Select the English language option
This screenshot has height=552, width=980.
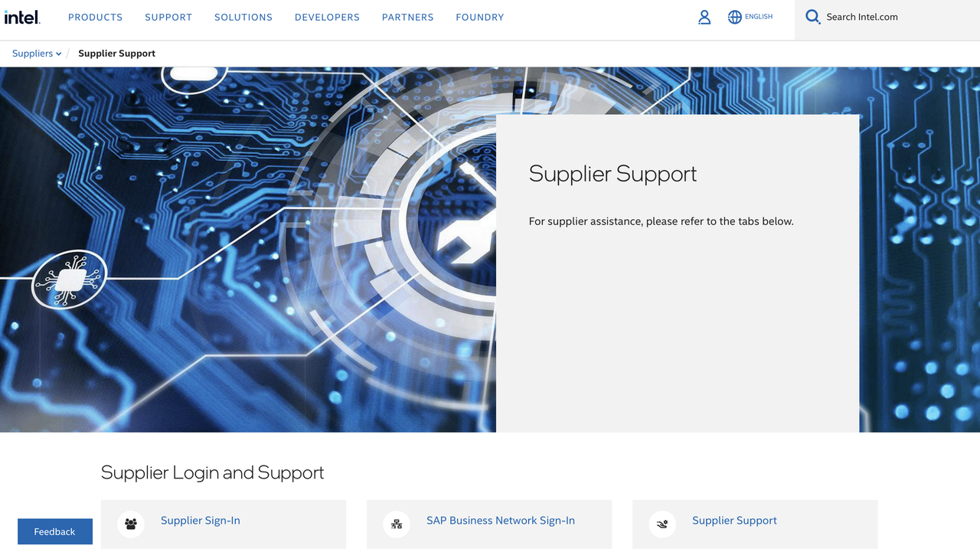click(x=759, y=17)
